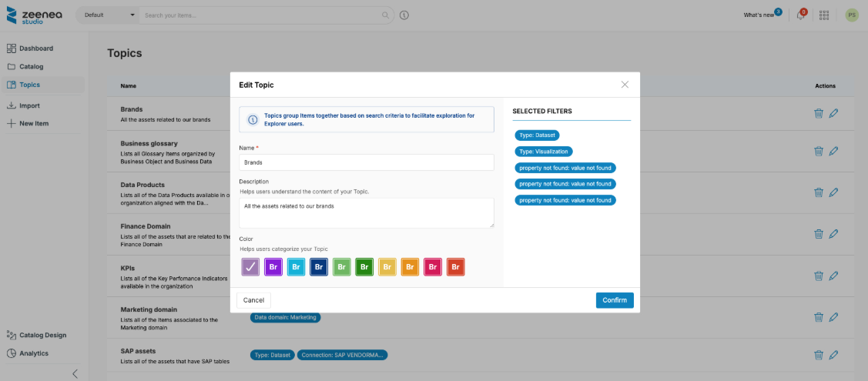
Task: Click the search magnifier icon
Action: tap(386, 15)
